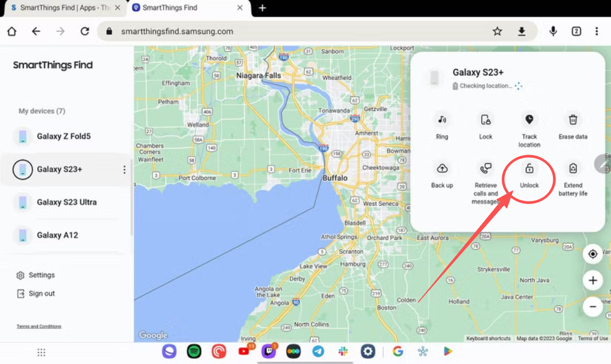
Task: Open device Settings gear in taskbar
Action: coord(368,352)
